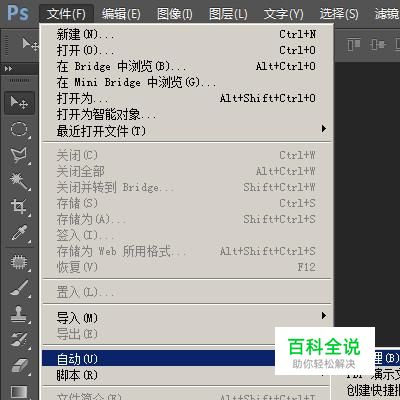Viewport: 400px width, 400px height.
Task: Click disabled 存储(S) item
Action: pos(187,203)
